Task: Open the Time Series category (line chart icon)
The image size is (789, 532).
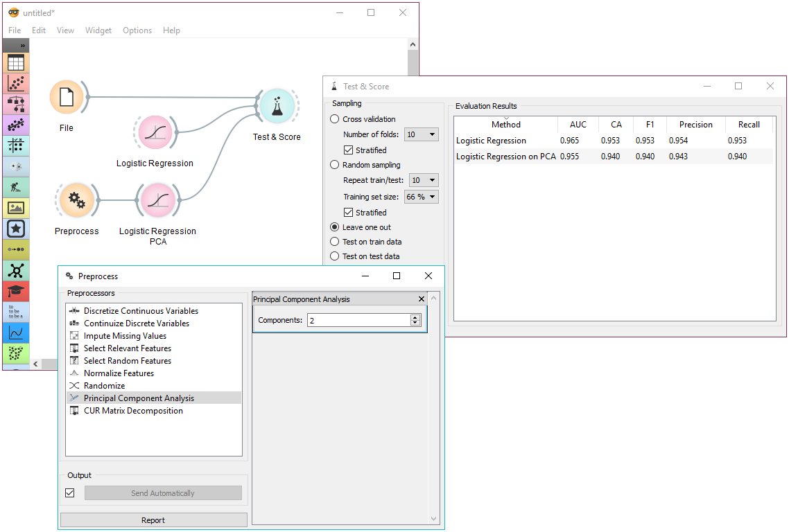Action: 15,332
